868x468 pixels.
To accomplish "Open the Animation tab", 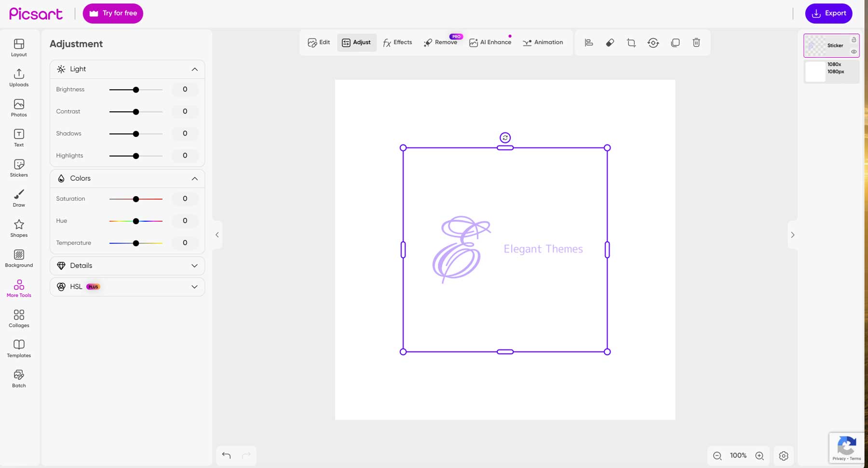I will (543, 42).
